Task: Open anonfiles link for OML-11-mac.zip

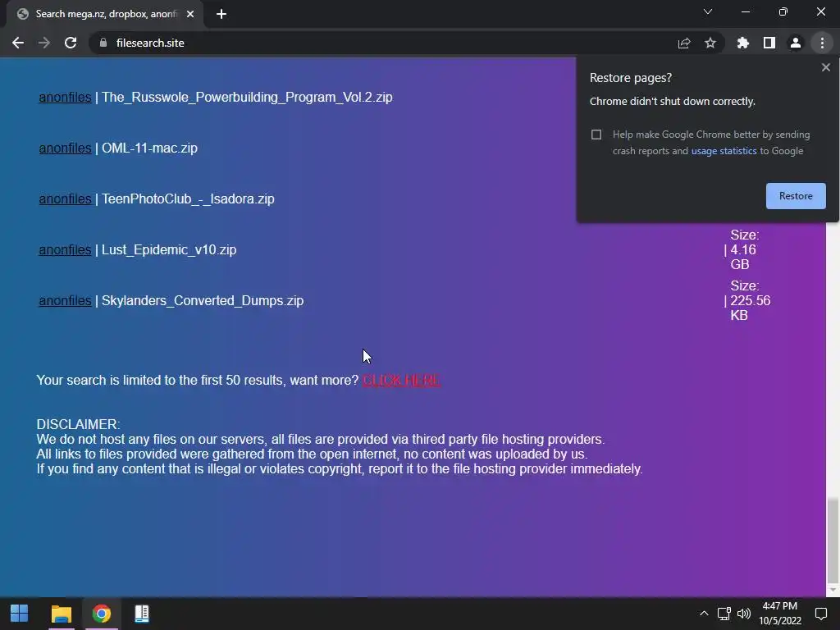Action: [x=65, y=148]
